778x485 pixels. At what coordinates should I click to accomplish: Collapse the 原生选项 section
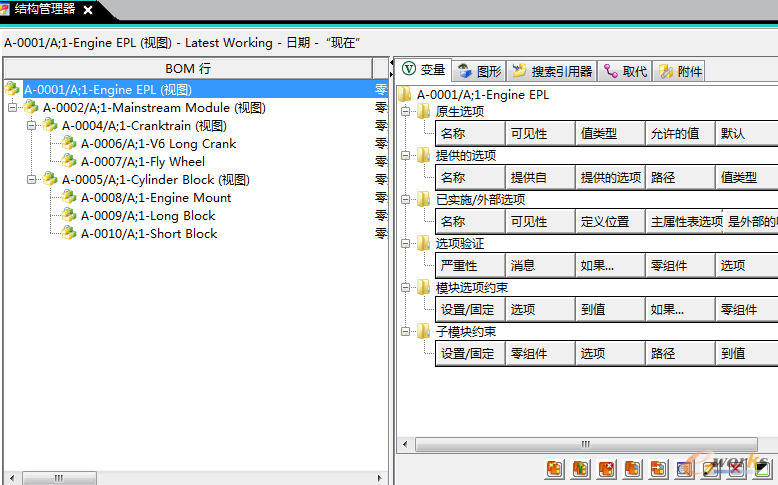click(407, 112)
